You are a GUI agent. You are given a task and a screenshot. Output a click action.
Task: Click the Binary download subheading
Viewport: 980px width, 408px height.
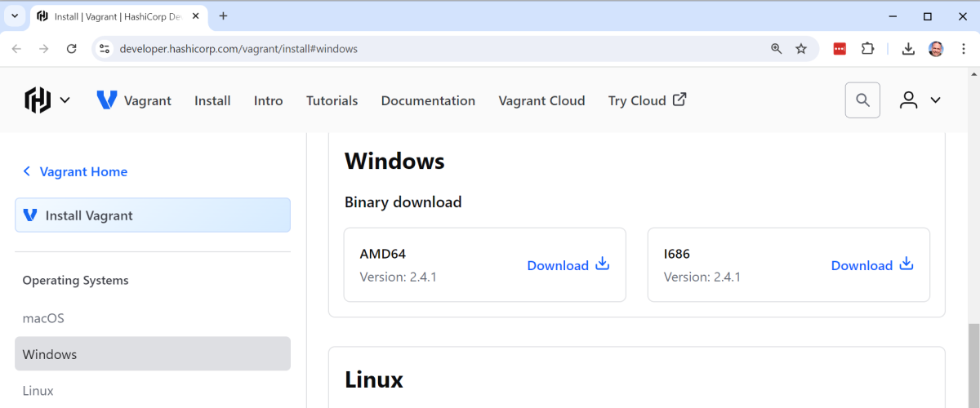point(403,202)
